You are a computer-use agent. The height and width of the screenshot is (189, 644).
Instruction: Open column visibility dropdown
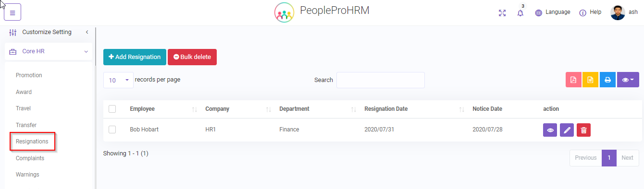click(628, 80)
